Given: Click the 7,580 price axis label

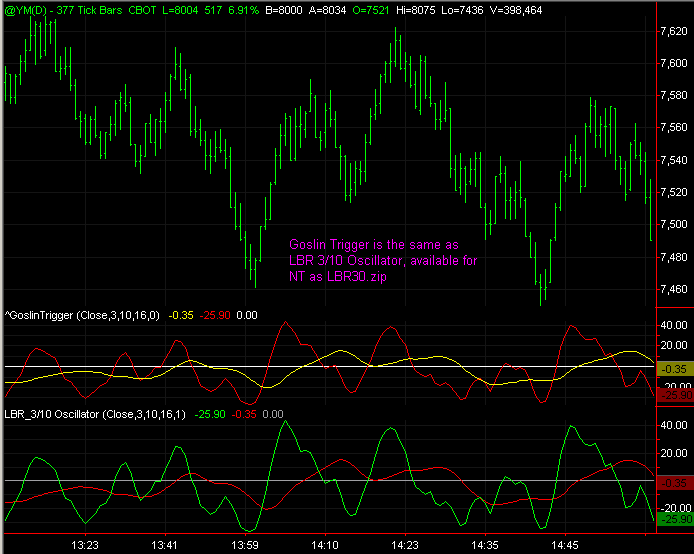Looking at the screenshot, I should tap(674, 95).
